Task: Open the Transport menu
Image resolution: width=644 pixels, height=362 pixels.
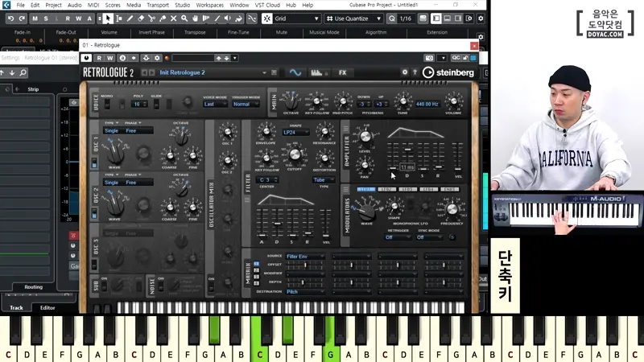Action: pos(158,5)
